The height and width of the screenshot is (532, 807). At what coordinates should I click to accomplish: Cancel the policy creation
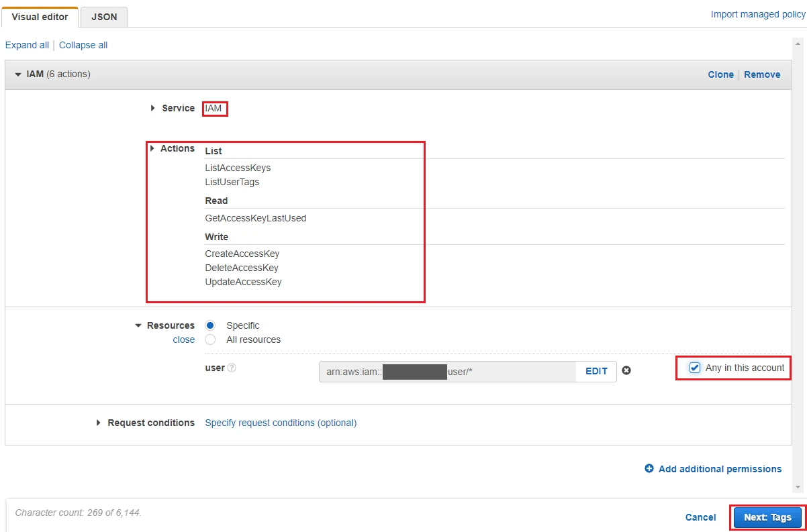coord(700,517)
